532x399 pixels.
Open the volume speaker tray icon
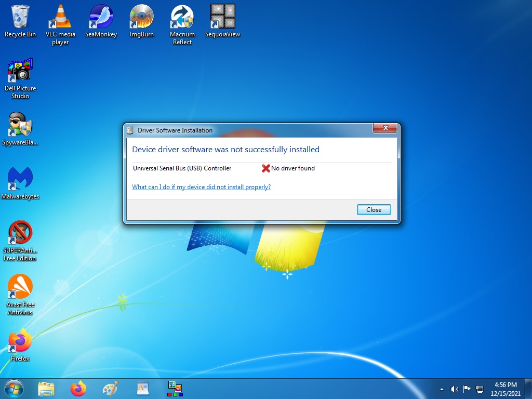coord(454,389)
